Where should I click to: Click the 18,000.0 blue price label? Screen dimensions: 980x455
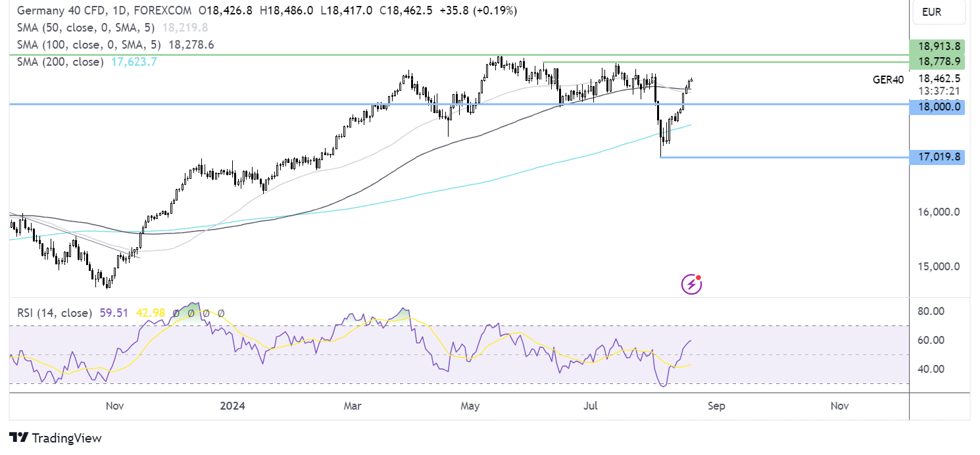(937, 107)
